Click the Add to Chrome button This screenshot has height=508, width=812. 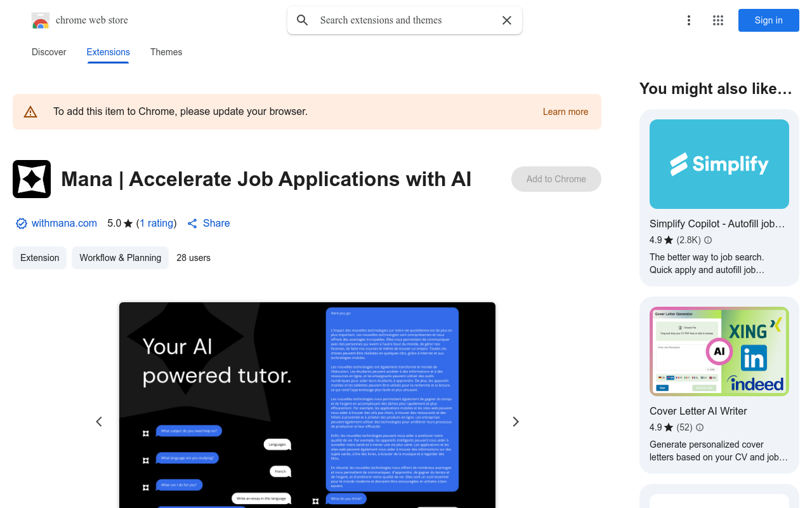point(556,179)
